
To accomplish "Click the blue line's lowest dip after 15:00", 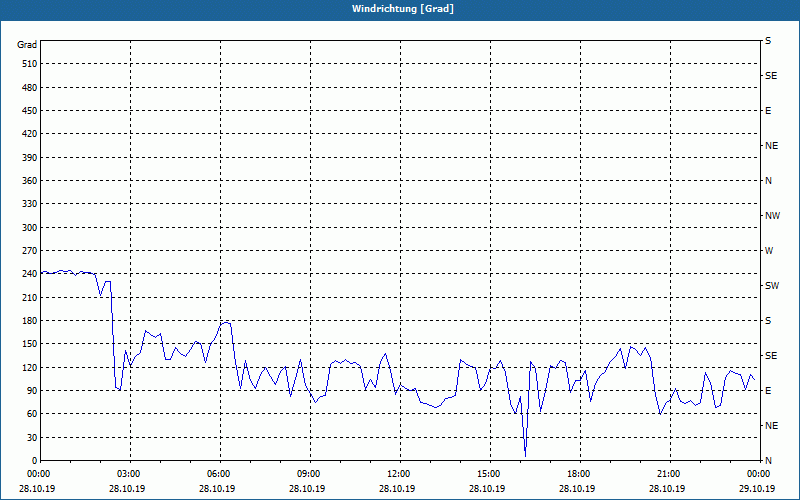I will click(526, 455).
